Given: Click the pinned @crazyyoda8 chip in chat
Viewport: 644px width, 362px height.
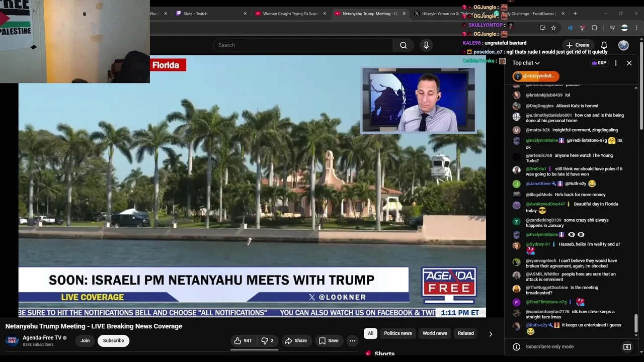Looking at the screenshot, I should (x=536, y=76).
